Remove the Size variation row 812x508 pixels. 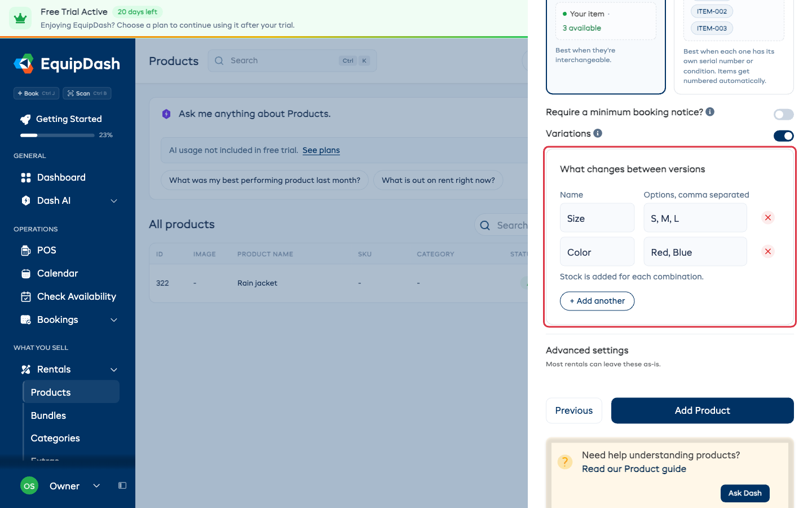pos(768,218)
